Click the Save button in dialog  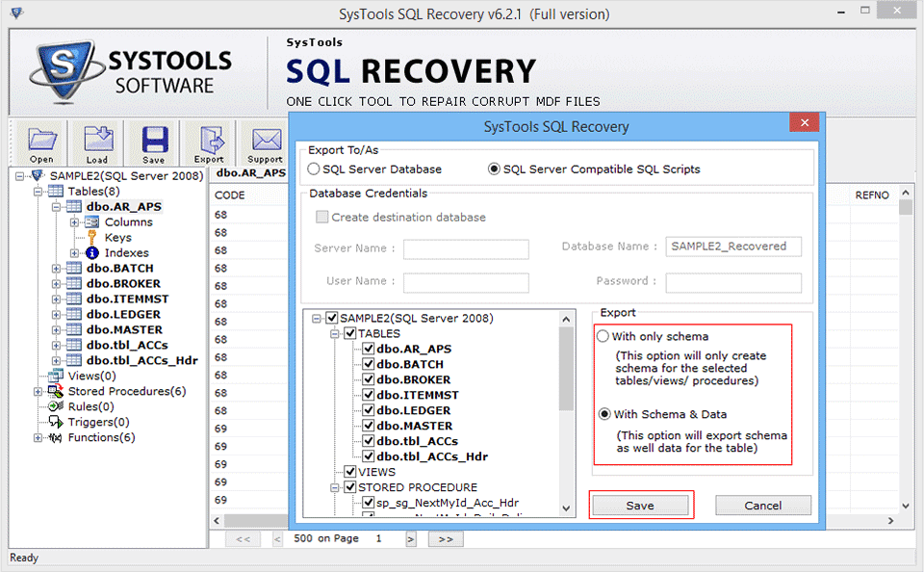point(640,506)
